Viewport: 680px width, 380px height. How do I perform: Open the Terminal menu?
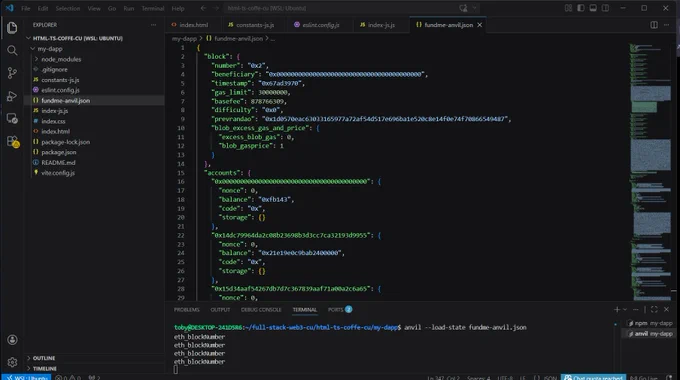[153, 8]
